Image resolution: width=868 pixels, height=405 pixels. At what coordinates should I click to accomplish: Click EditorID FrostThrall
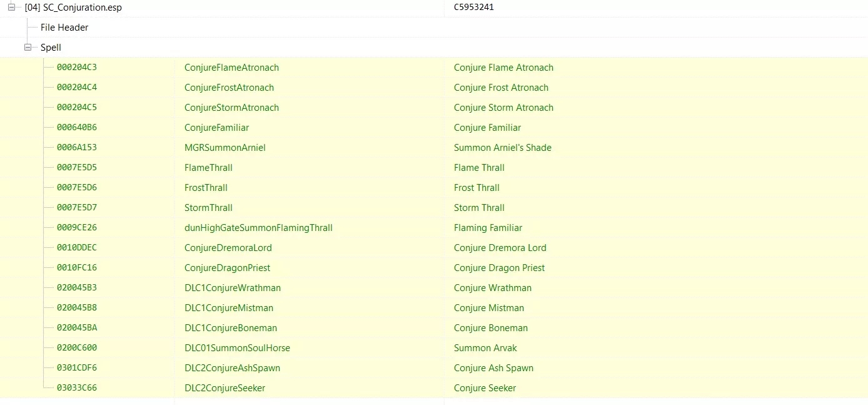click(x=206, y=188)
